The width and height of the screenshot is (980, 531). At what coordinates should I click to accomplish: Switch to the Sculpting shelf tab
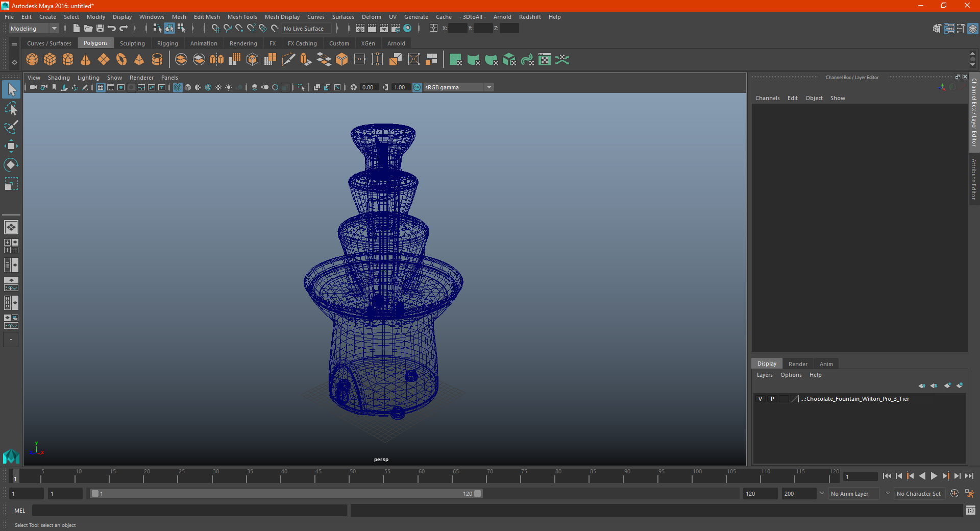(132, 43)
